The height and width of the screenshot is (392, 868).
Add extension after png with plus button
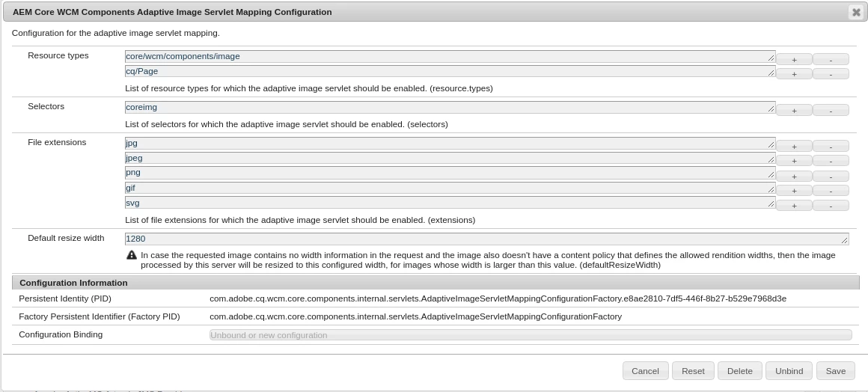point(794,176)
